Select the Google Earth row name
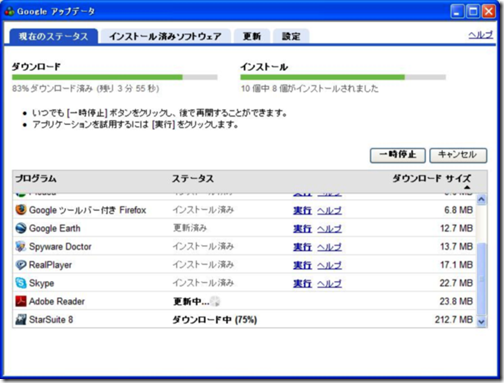The height and width of the screenshot is (383, 504). [55, 228]
